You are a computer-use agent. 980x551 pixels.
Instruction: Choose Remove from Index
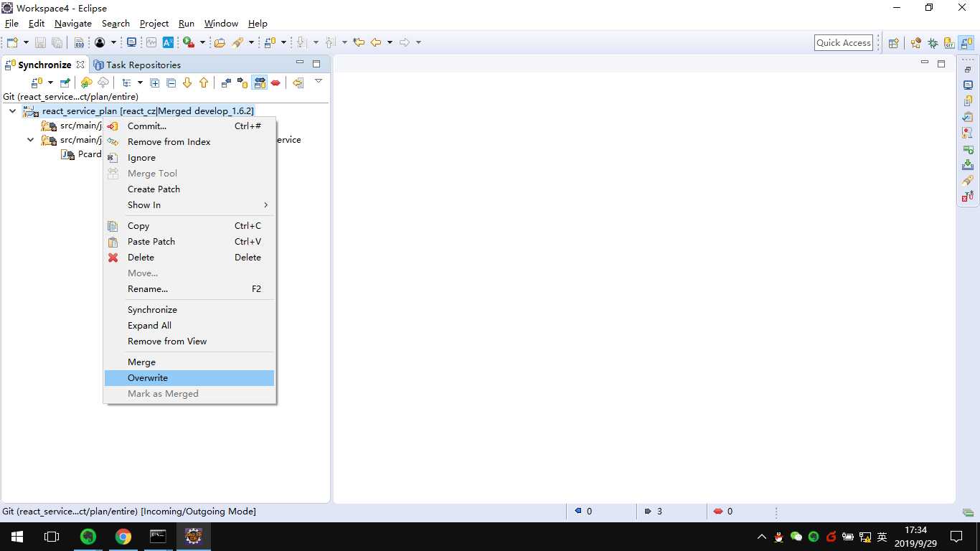pos(189,141)
